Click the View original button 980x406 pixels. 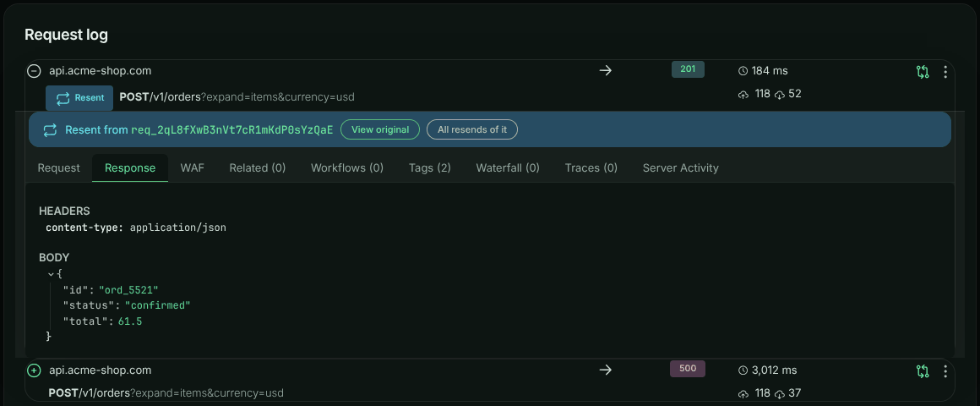coord(380,129)
